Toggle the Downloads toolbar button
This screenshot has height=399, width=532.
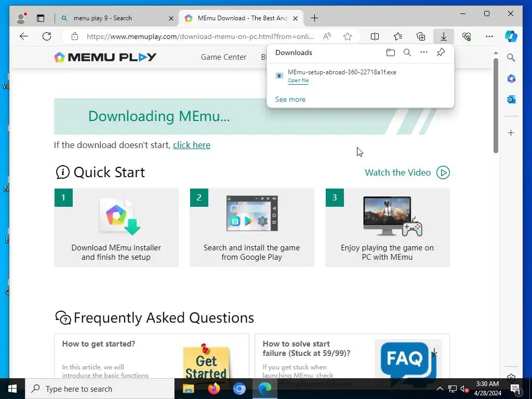444,37
